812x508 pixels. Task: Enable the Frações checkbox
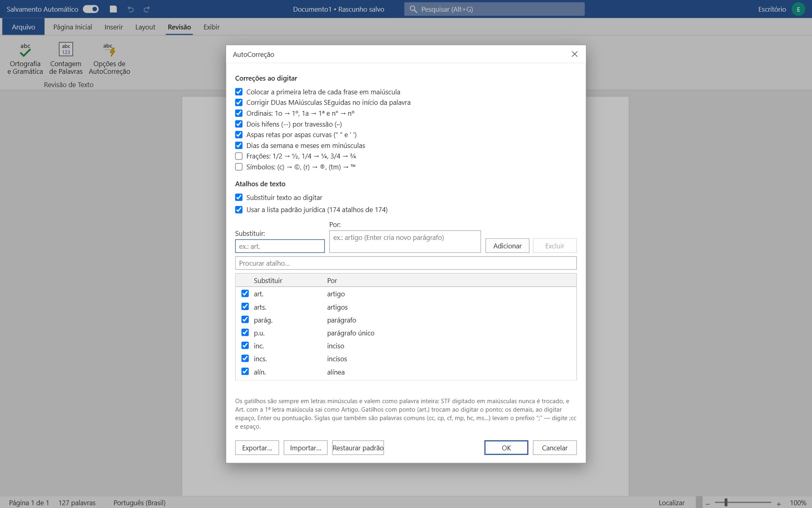pyautogui.click(x=239, y=156)
